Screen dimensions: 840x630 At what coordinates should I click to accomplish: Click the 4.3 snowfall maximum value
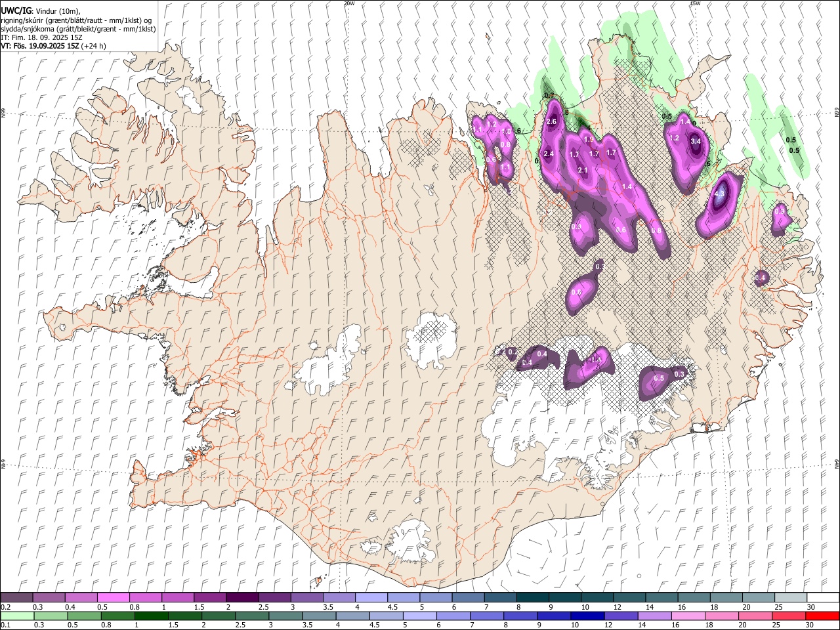pos(719,194)
